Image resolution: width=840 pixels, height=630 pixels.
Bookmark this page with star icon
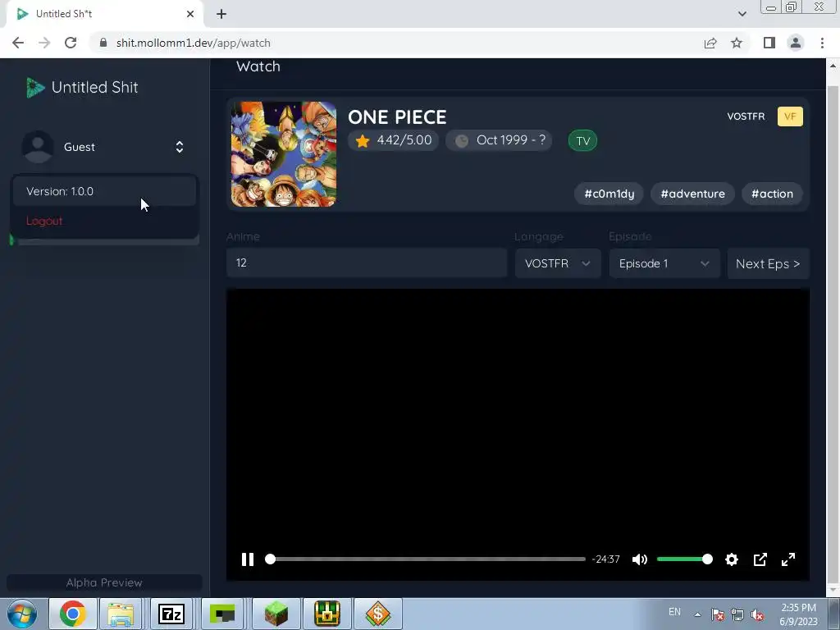click(x=737, y=43)
